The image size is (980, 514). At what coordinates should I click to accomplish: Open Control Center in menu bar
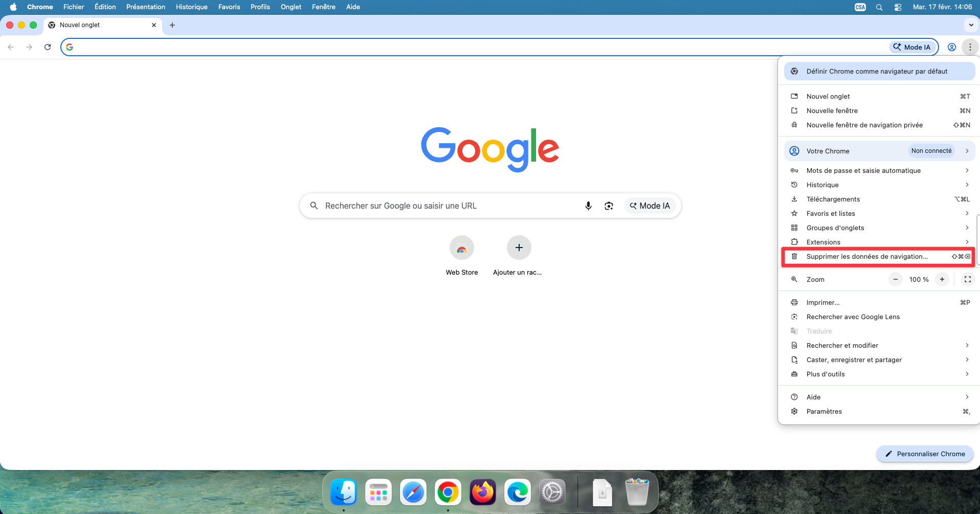pos(898,7)
